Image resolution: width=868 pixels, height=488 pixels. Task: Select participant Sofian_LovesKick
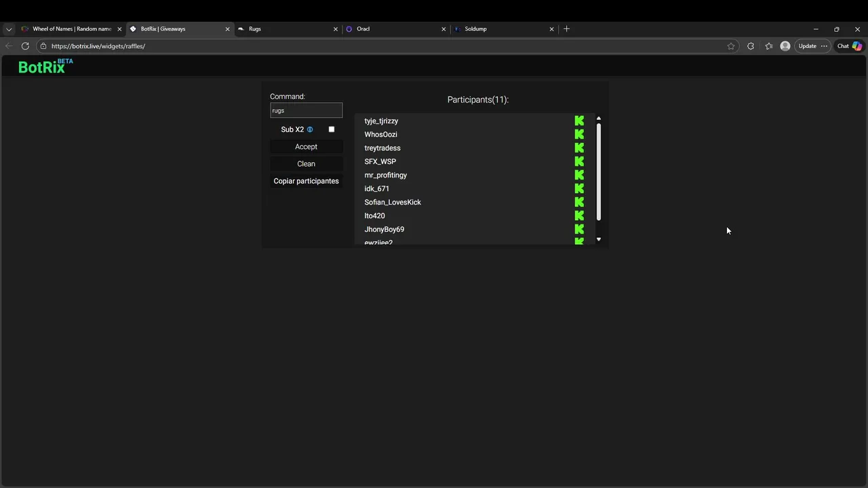coord(393,202)
